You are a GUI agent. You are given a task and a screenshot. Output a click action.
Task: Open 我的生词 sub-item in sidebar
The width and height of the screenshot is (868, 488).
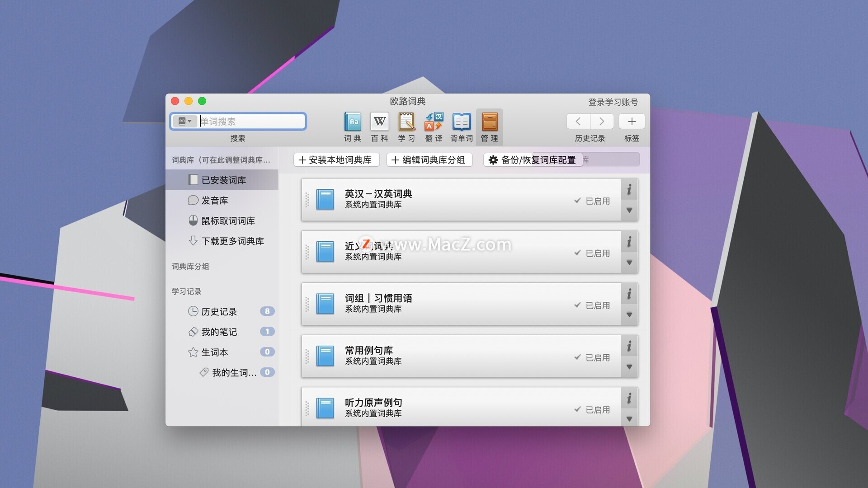coord(222,372)
